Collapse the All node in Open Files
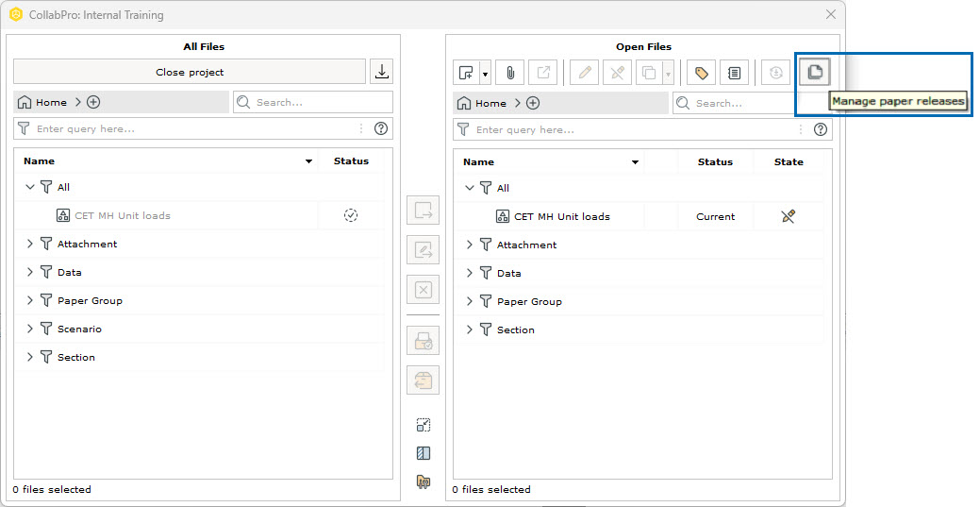The image size is (980, 507). (470, 188)
